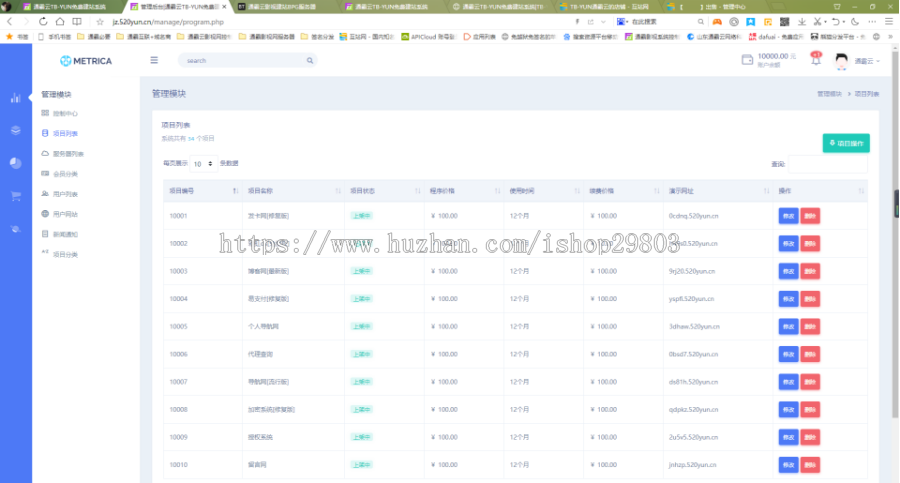Viewport: 900px width, 483px height.
Task: Sort table by 演示网址 column
Action: pyautogui.click(x=718, y=191)
